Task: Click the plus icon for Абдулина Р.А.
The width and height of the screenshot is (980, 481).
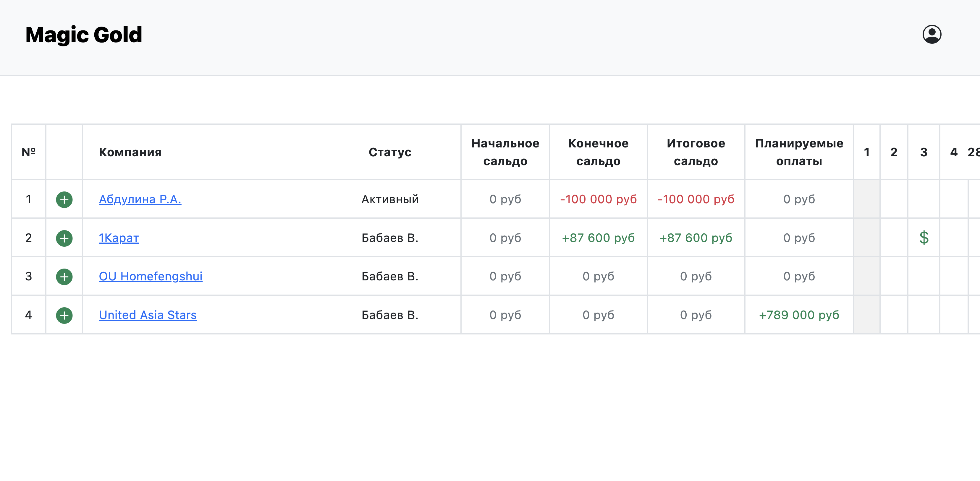Action: click(64, 199)
